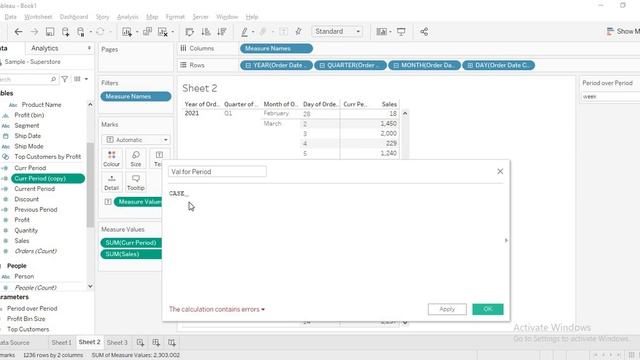The width and height of the screenshot is (640, 360).
Task: Click the Forward (redo) arrow in toolbar
Action: (x=34, y=32)
